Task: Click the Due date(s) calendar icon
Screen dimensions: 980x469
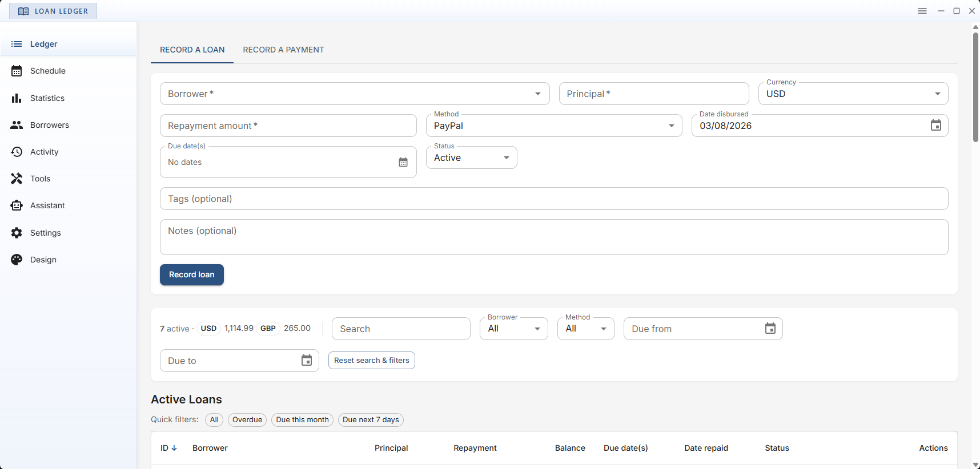Action: click(403, 163)
